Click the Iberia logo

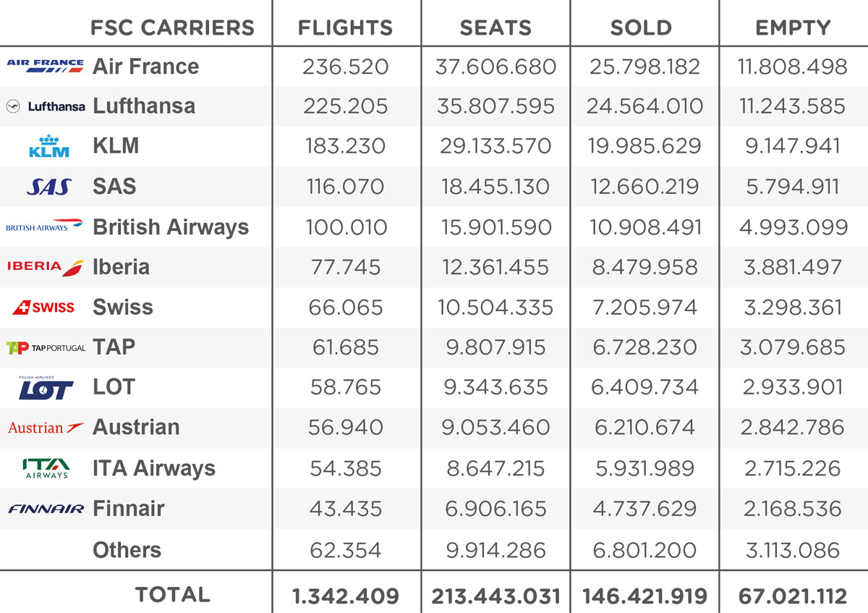[x=45, y=267]
